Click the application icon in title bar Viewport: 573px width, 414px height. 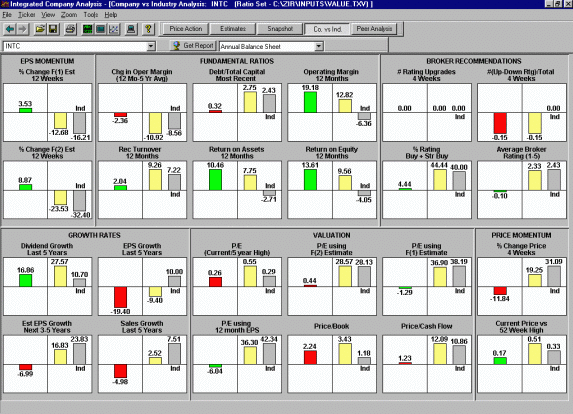pos(4,4)
